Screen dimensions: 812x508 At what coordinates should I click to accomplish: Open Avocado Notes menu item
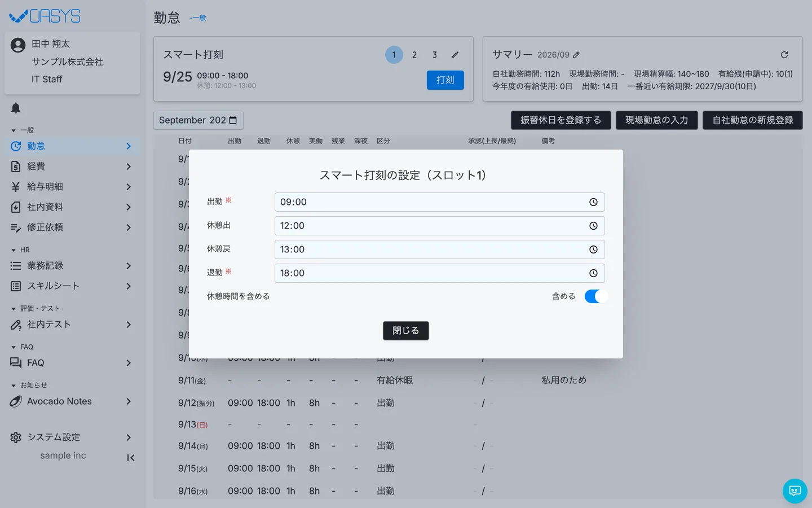pyautogui.click(x=72, y=401)
